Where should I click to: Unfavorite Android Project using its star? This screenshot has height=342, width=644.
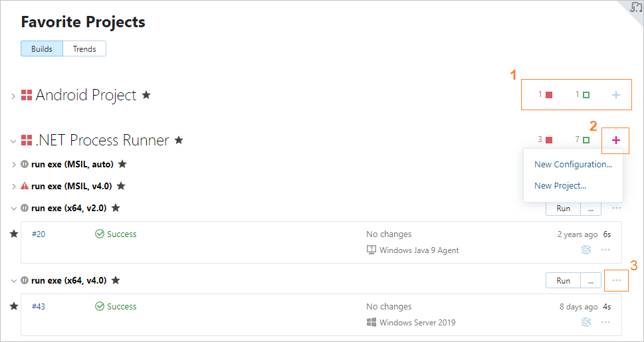point(146,95)
